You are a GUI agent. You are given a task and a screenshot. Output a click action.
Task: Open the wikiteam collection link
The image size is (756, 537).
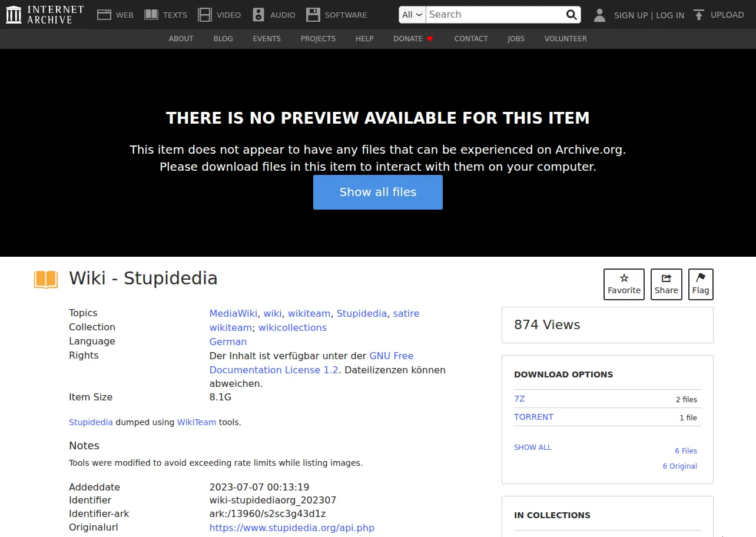coord(231,327)
